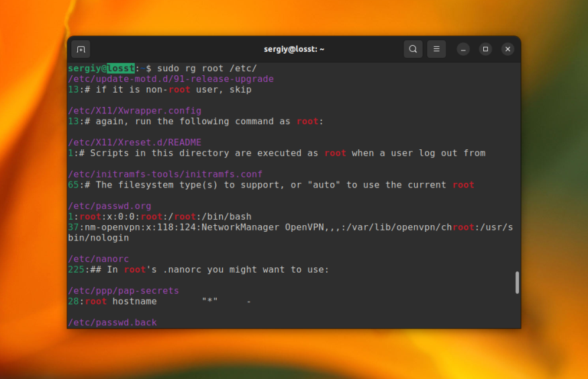Click line number 65 in initramfs.conf result
This screenshot has height=379, width=588.
[x=73, y=185]
